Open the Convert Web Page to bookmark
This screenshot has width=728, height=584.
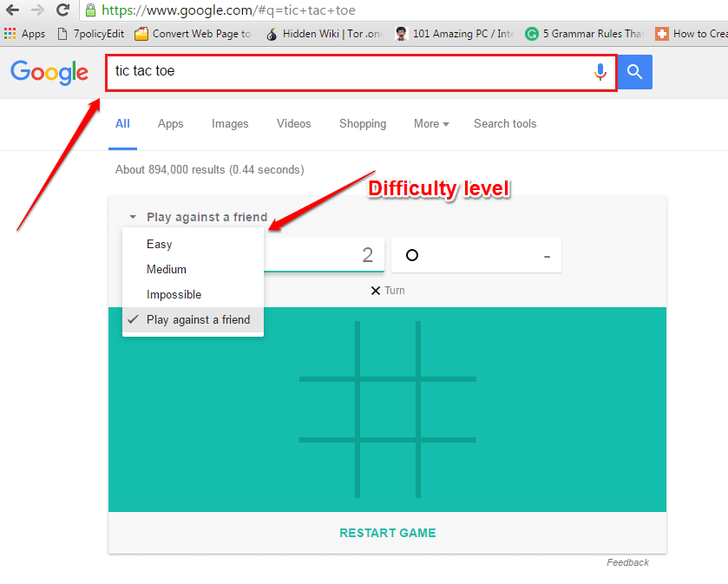pyautogui.click(x=193, y=34)
